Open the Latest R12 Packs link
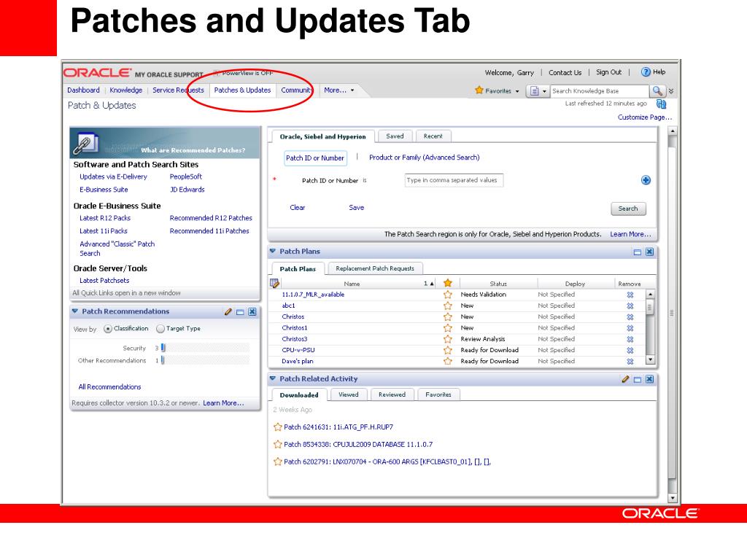747x560 pixels. (105, 218)
